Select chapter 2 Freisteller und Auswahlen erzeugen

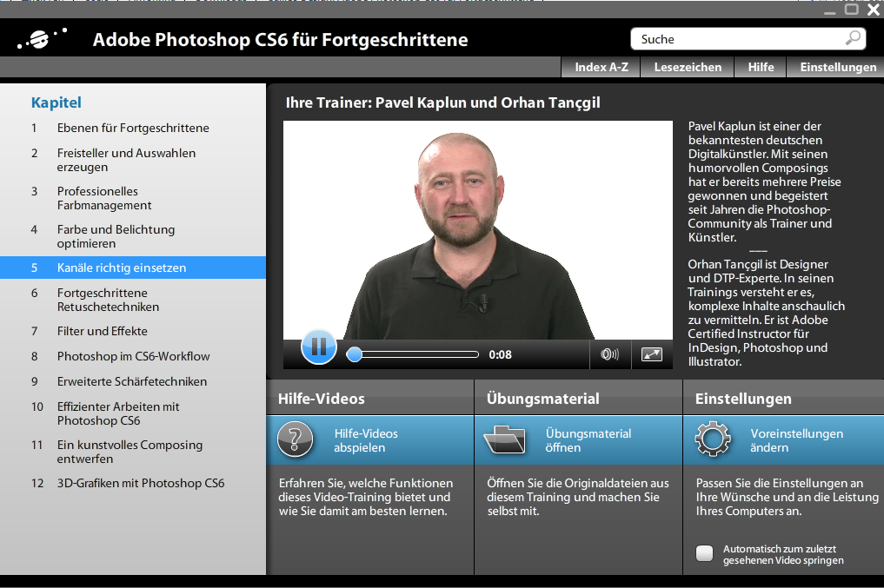[133, 160]
